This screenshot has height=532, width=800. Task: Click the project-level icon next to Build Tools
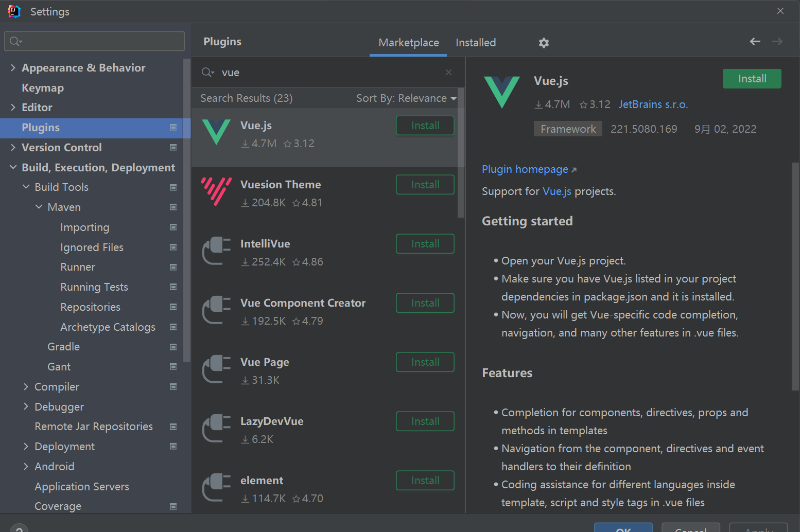coord(173,187)
